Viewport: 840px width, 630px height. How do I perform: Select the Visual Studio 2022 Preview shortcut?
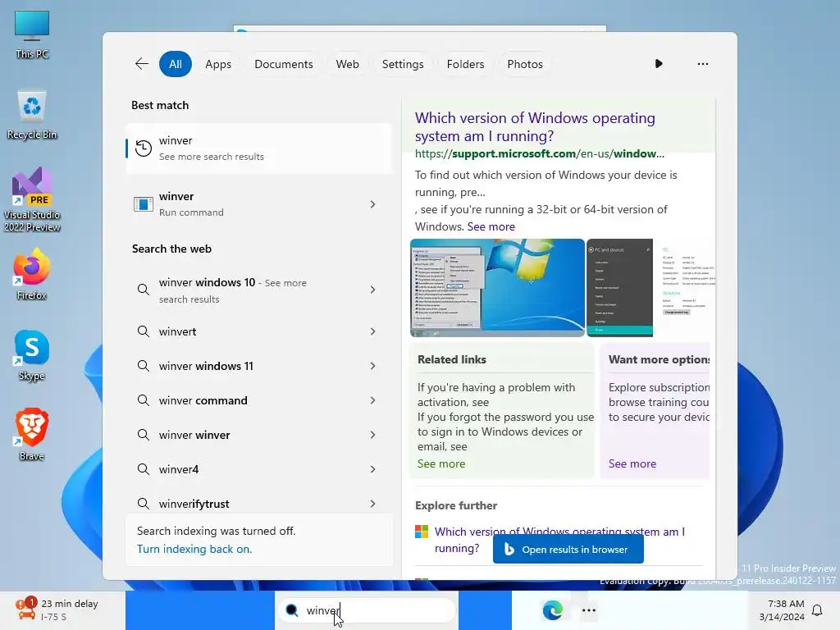point(32,199)
